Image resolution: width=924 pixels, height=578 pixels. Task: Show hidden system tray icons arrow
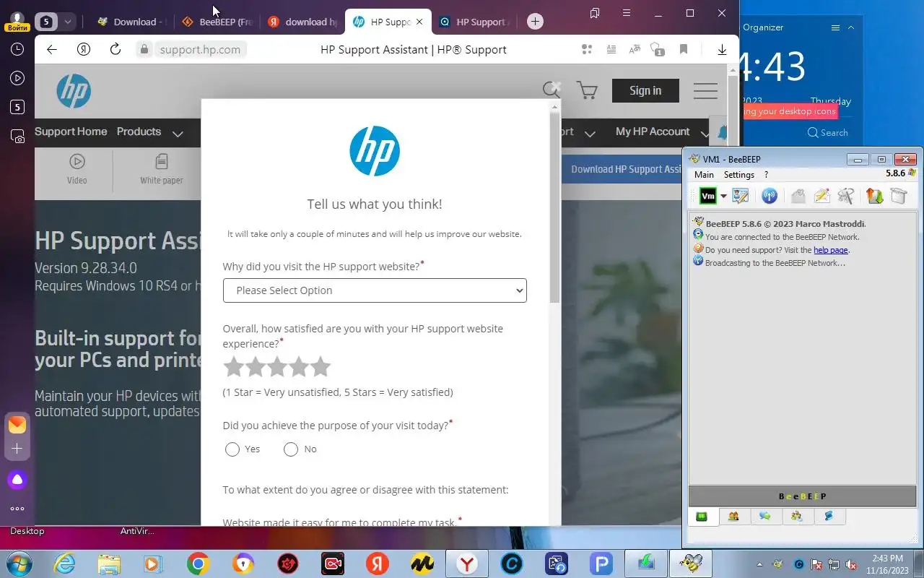pyautogui.click(x=759, y=564)
